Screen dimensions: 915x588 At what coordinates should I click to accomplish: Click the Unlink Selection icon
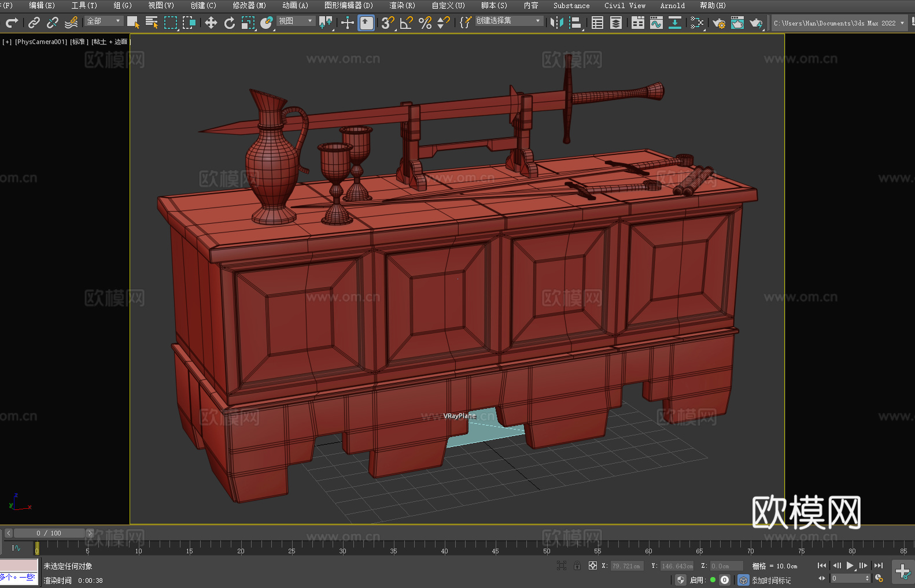click(x=53, y=23)
